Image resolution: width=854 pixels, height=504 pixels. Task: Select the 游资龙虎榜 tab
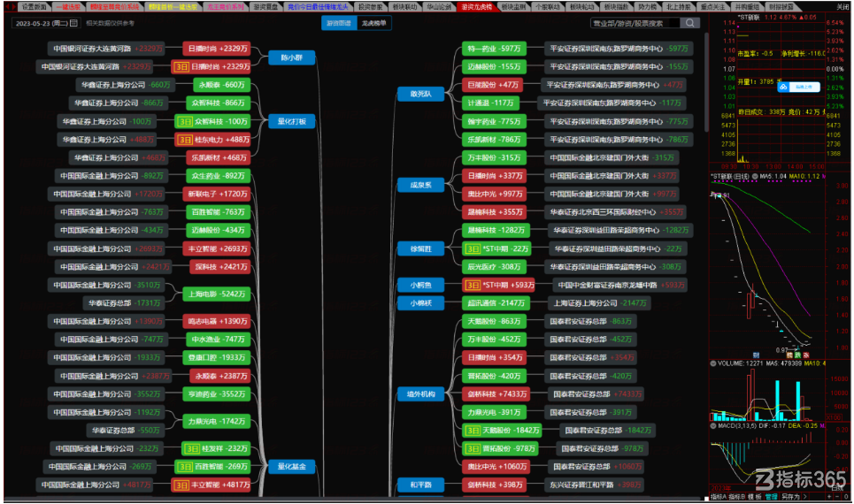[x=477, y=7]
